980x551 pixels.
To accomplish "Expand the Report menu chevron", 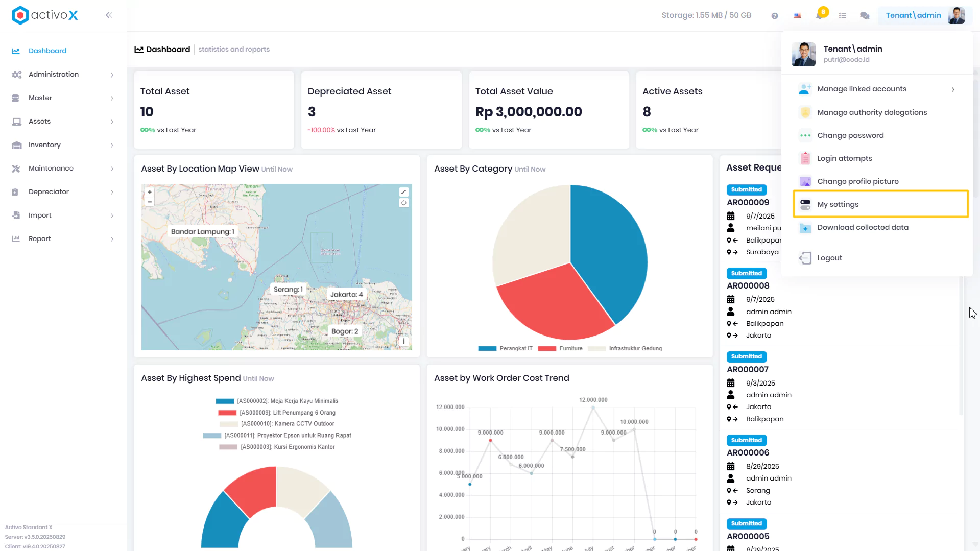I will pos(112,239).
